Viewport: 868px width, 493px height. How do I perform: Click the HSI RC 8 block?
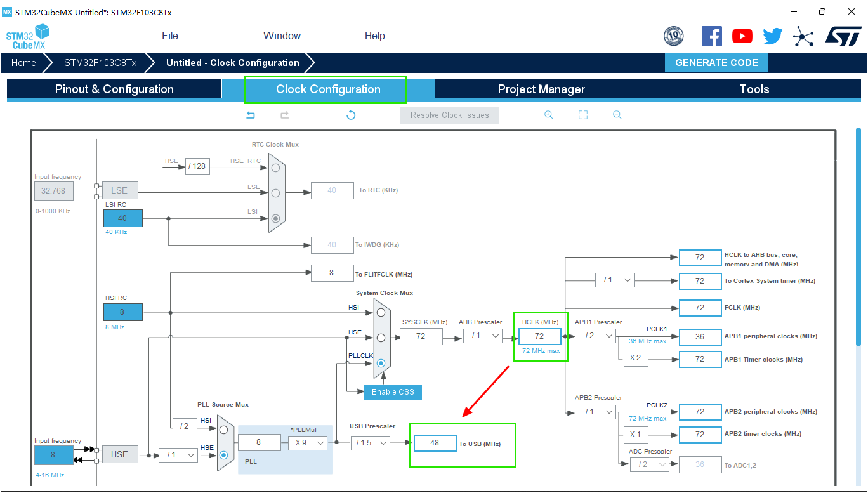tap(123, 312)
